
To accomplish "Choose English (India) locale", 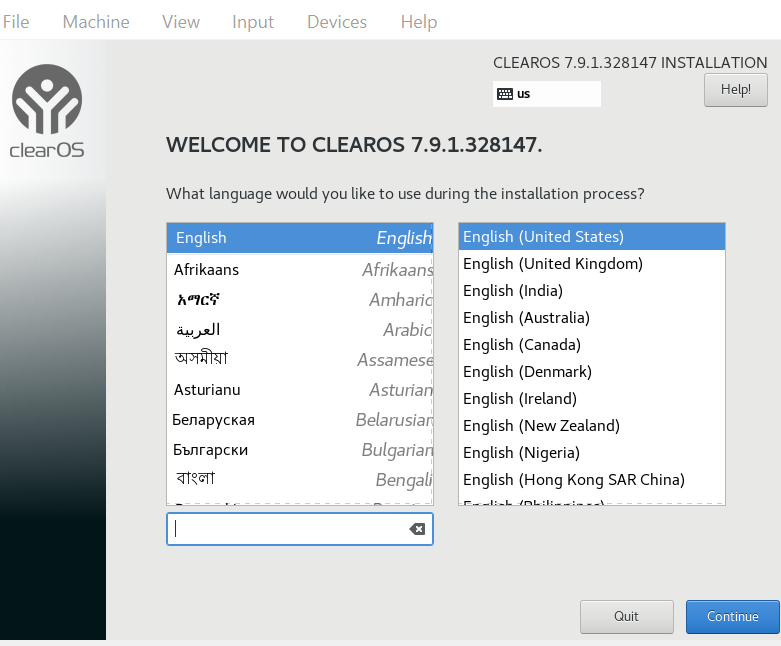I will pos(592,290).
